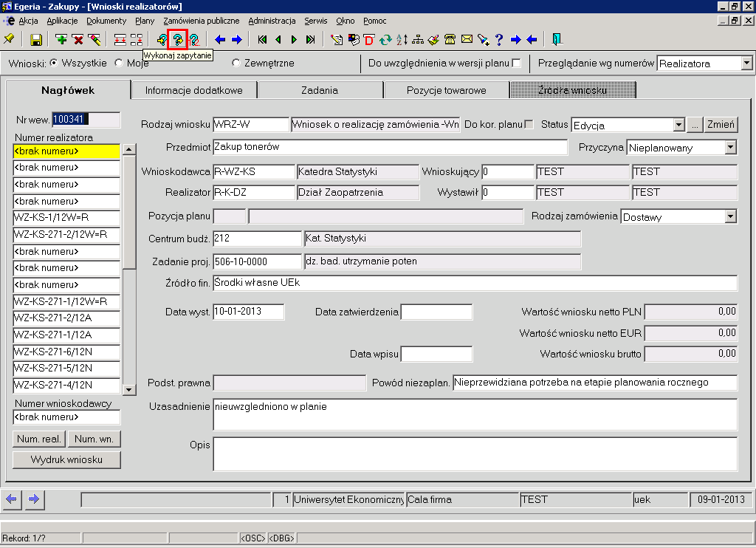
Task: Click the pin icon in the toolbar
Action: (x=9, y=40)
